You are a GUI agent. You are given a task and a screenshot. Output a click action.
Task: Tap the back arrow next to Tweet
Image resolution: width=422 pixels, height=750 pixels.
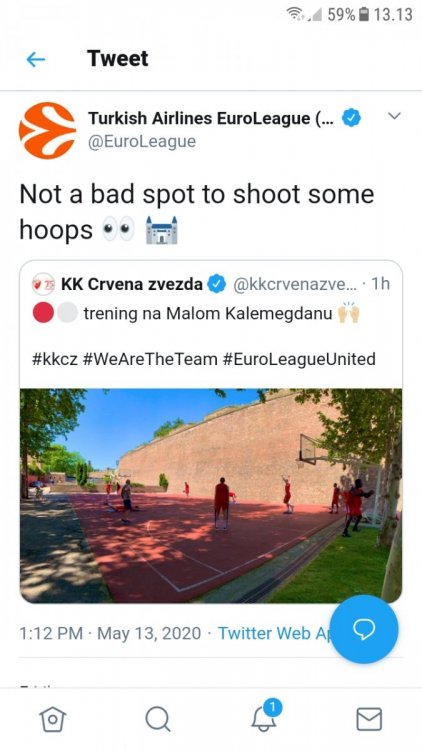35,59
